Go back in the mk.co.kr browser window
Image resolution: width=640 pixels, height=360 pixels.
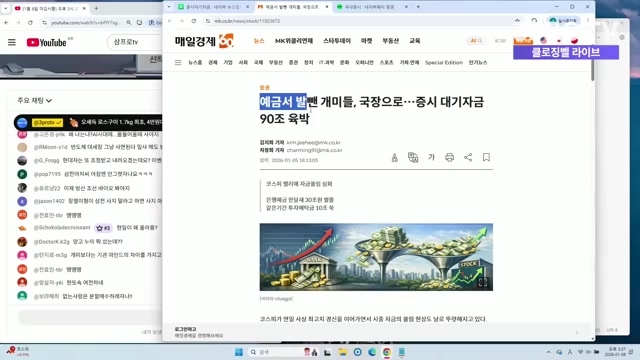(170, 21)
